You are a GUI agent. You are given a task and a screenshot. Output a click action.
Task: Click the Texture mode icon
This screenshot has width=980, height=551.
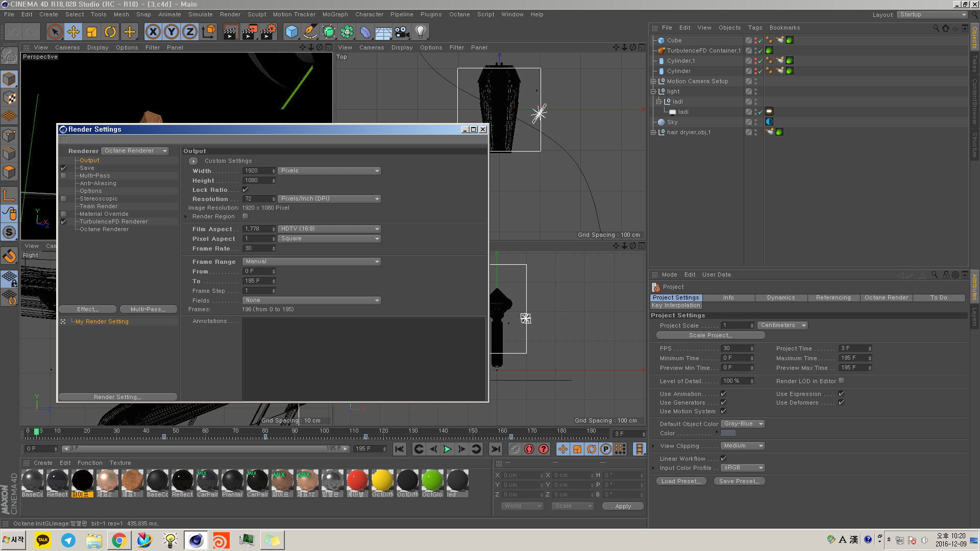click(x=9, y=97)
